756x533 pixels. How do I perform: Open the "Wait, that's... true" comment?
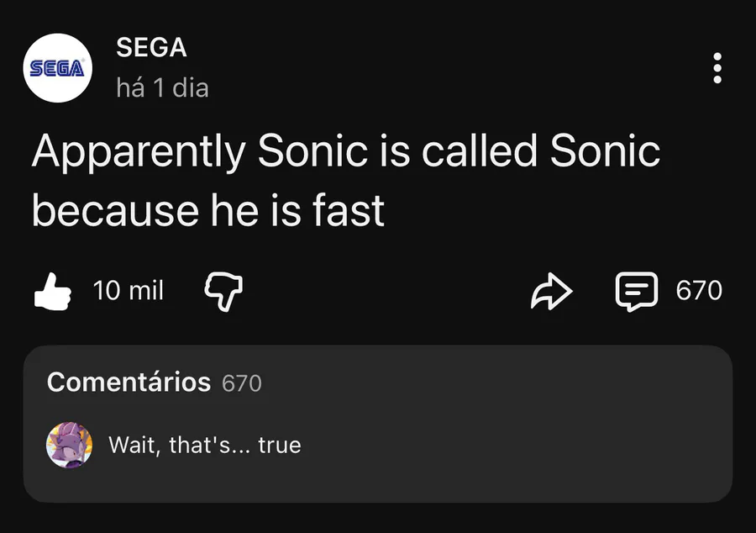pyautogui.click(x=205, y=445)
